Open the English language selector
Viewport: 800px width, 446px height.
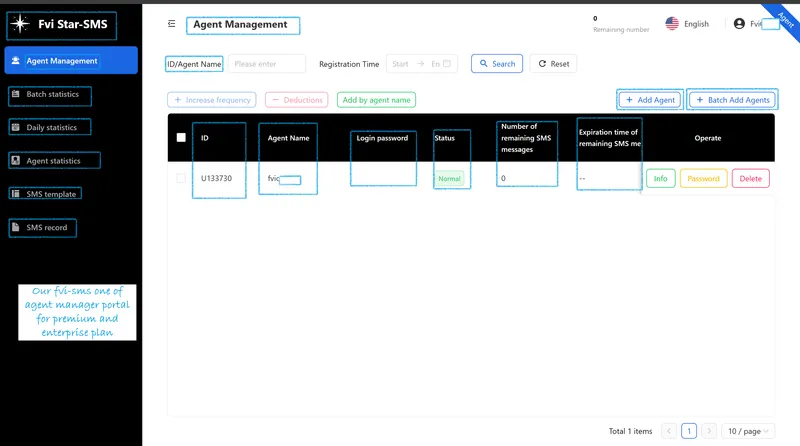pyautogui.click(x=687, y=23)
